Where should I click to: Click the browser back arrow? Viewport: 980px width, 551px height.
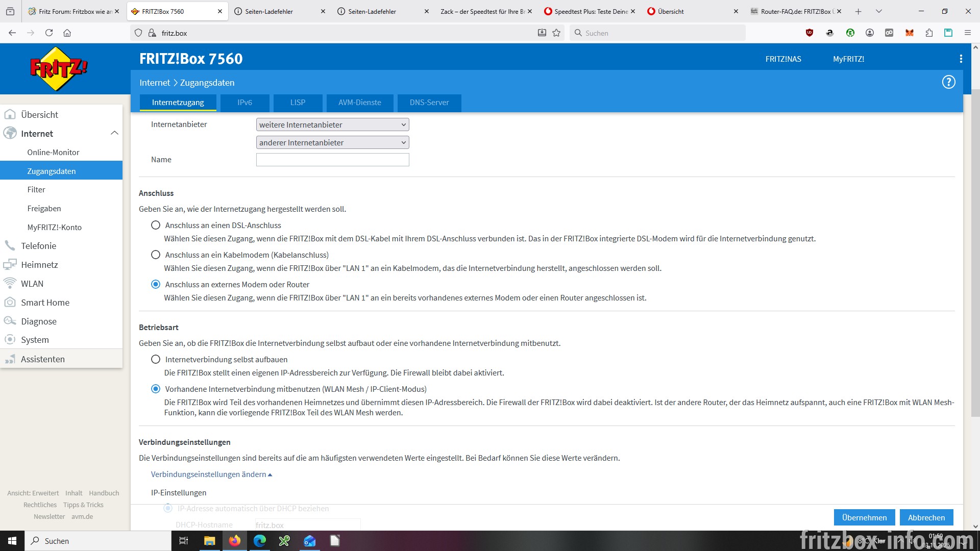[12, 33]
